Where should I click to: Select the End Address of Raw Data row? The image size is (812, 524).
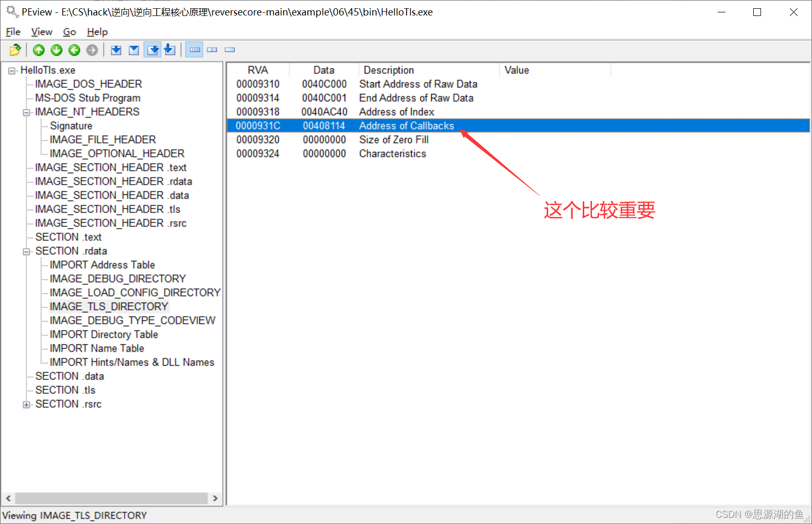[518, 98]
